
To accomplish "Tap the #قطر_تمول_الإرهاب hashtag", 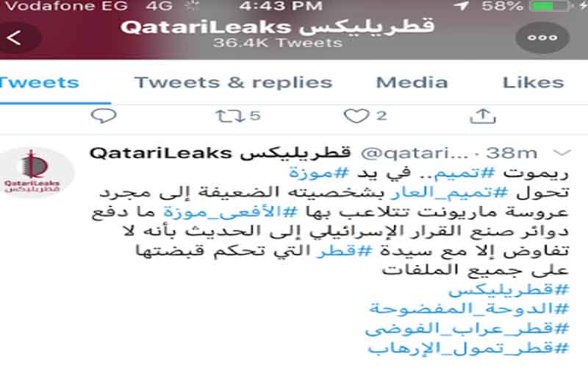I will pyautogui.click(x=468, y=348).
